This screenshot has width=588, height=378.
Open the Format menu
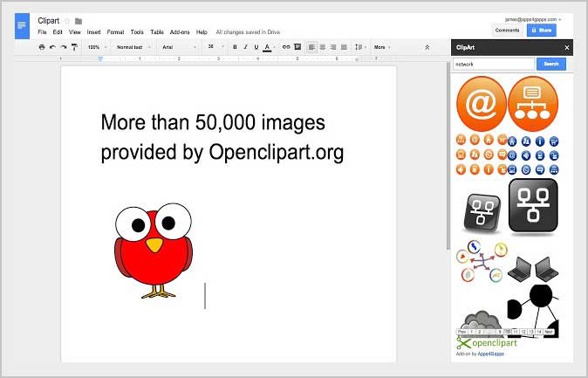pos(115,32)
